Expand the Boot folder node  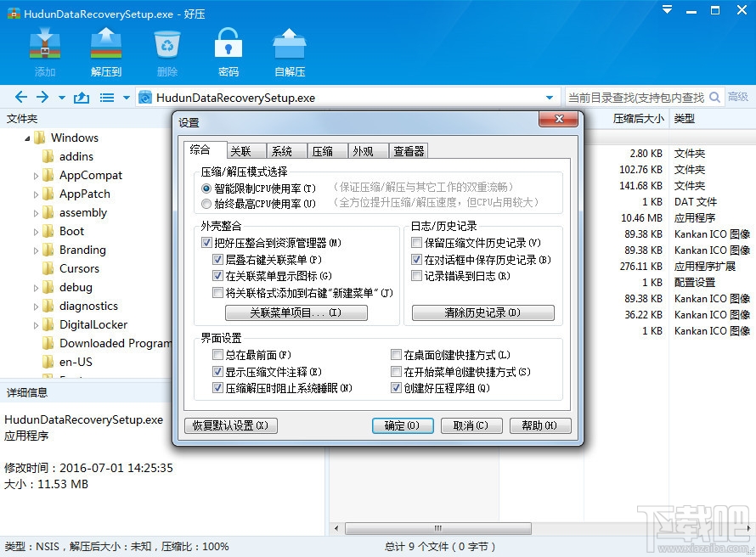coord(36,233)
